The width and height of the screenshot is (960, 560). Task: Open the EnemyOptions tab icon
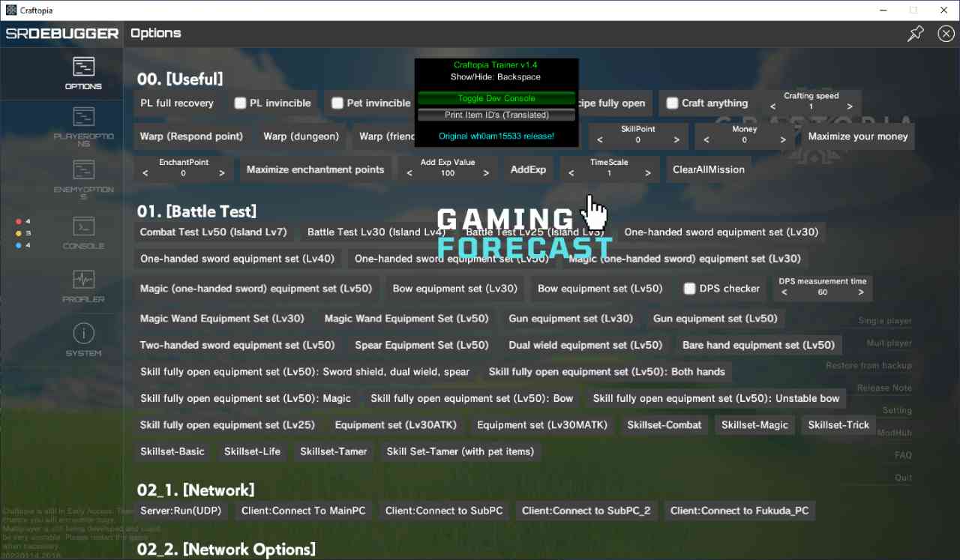click(83, 169)
